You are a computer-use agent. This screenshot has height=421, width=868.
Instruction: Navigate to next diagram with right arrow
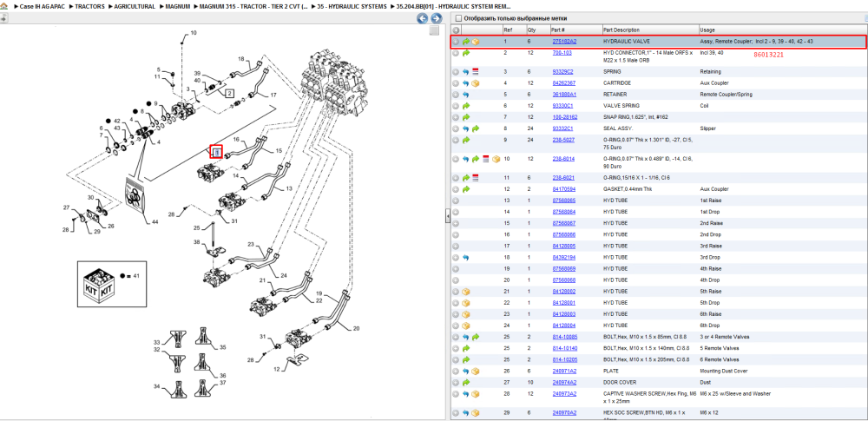point(435,18)
